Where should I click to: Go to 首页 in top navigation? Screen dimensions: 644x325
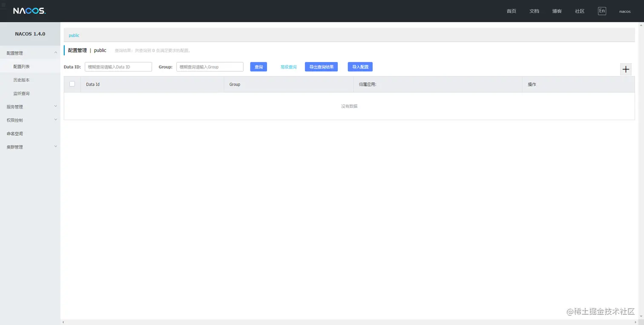tap(512, 11)
